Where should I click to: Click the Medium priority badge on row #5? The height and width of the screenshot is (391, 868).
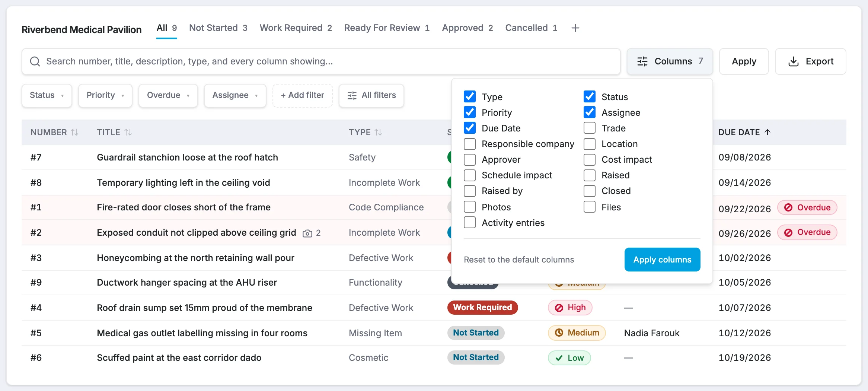tap(577, 333)
